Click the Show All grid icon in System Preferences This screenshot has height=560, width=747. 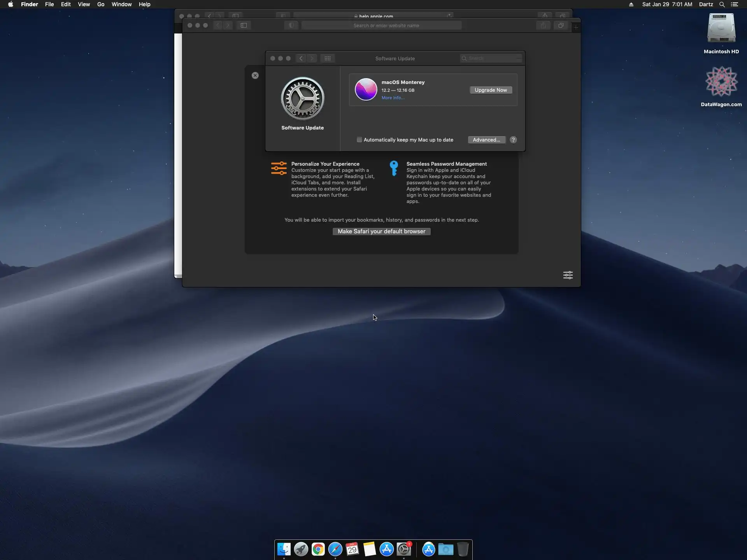click(328, 58)
